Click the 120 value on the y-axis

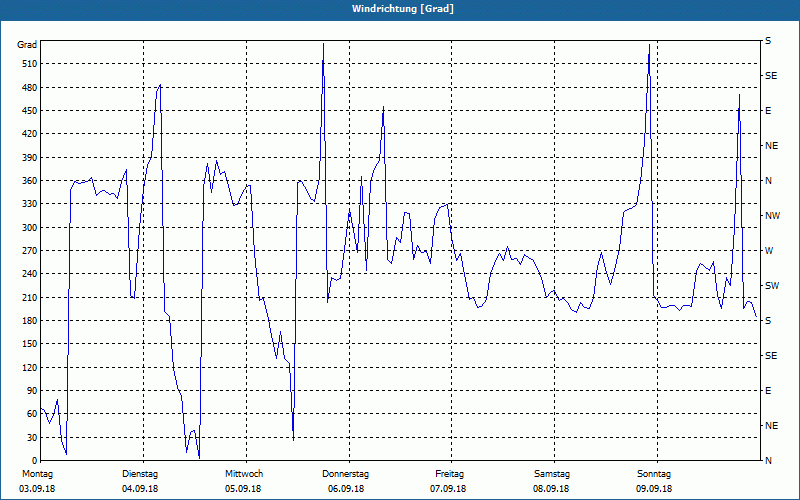pos(30,367)
